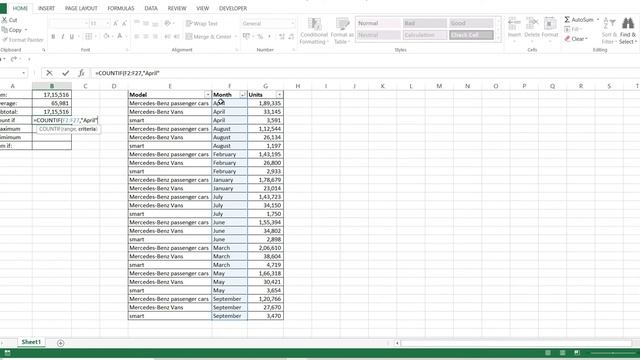
Task: Click into the formula bar text
Action: (127, 73)
